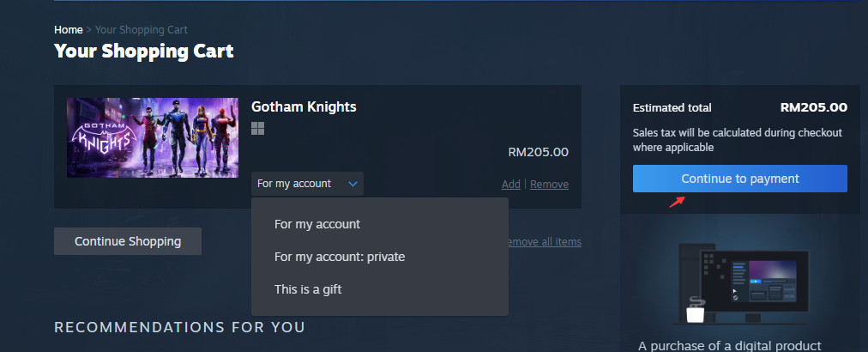The height and width of the screenshot is (352, 868).
Task: Click Continue Shopping button
Action: 128,241
